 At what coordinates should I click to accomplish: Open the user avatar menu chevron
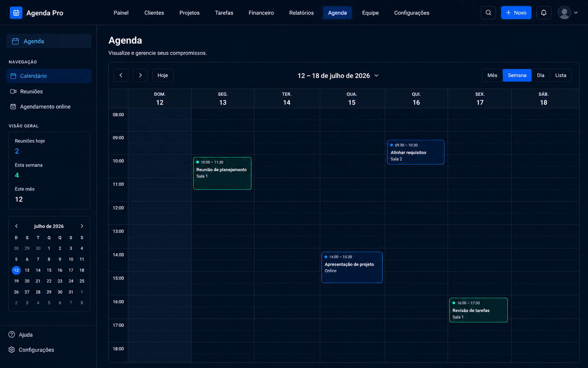click(576, 13)
